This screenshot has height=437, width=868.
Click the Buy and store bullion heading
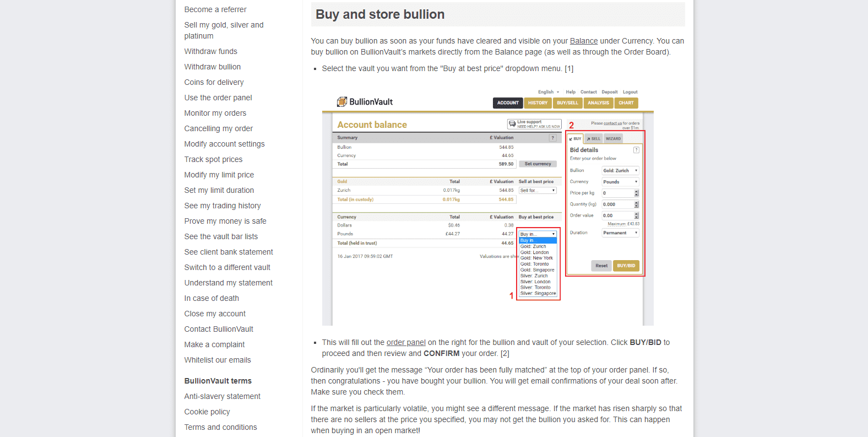click(380, 14)
